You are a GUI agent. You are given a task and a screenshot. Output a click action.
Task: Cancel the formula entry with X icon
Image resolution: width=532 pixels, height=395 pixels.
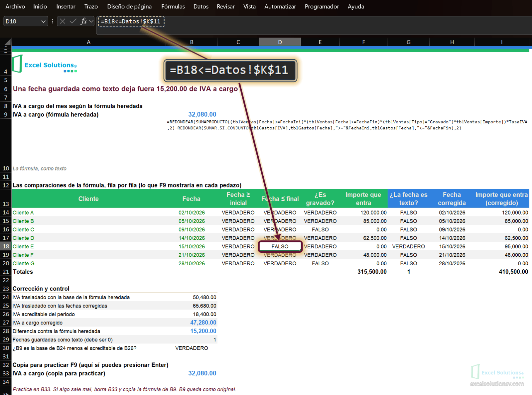[62, 21]
